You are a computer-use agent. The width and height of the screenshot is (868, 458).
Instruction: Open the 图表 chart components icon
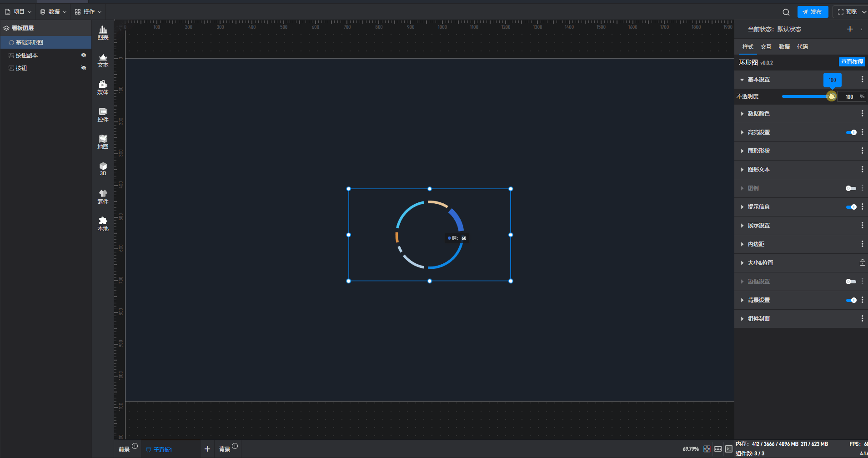coord(103,33)
